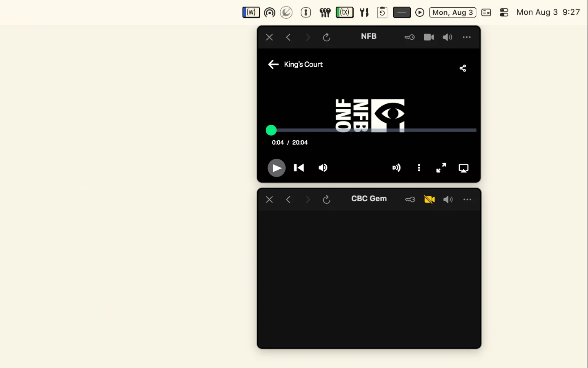Screen dimensions: 588x368
Task: Click the 0:04 / 20:04 time display
Action: pyautogui.click(x=290, y=142)
